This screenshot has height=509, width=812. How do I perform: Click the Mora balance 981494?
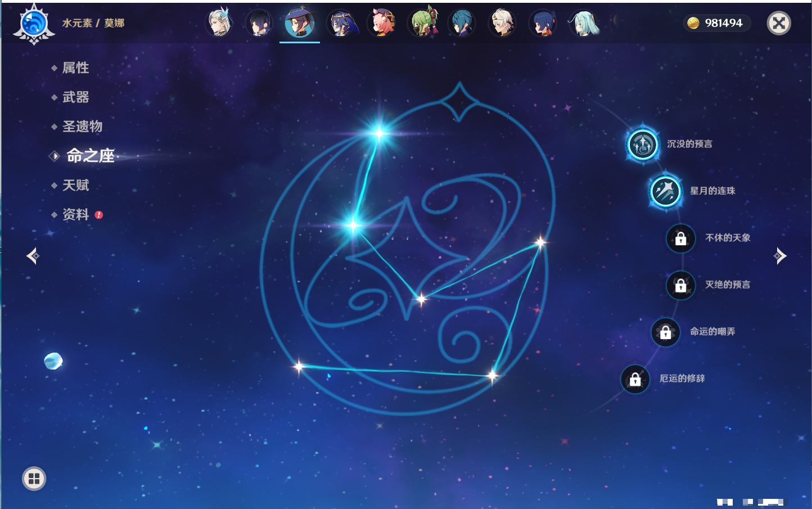point(724,23)
